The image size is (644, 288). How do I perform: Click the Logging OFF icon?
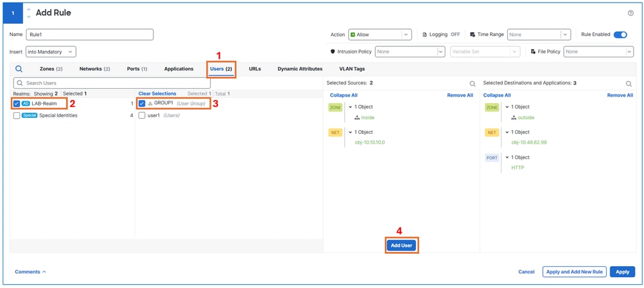coord(425,35)
